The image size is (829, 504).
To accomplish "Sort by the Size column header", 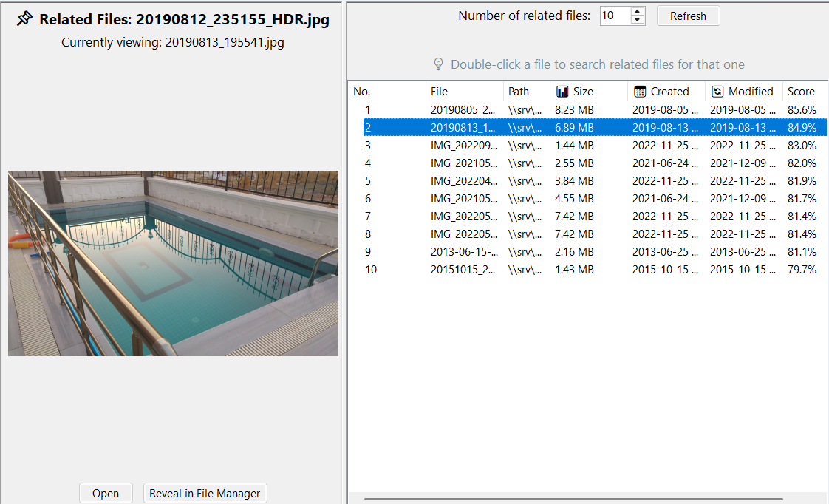I will [x=589, y=92].
